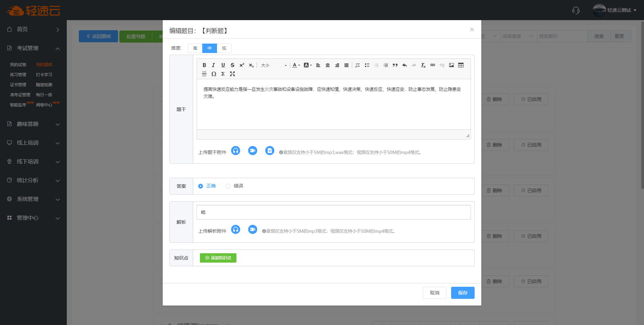Align text left in editor
Viewport: 644px width, 325px height.
tap(318, 65)
